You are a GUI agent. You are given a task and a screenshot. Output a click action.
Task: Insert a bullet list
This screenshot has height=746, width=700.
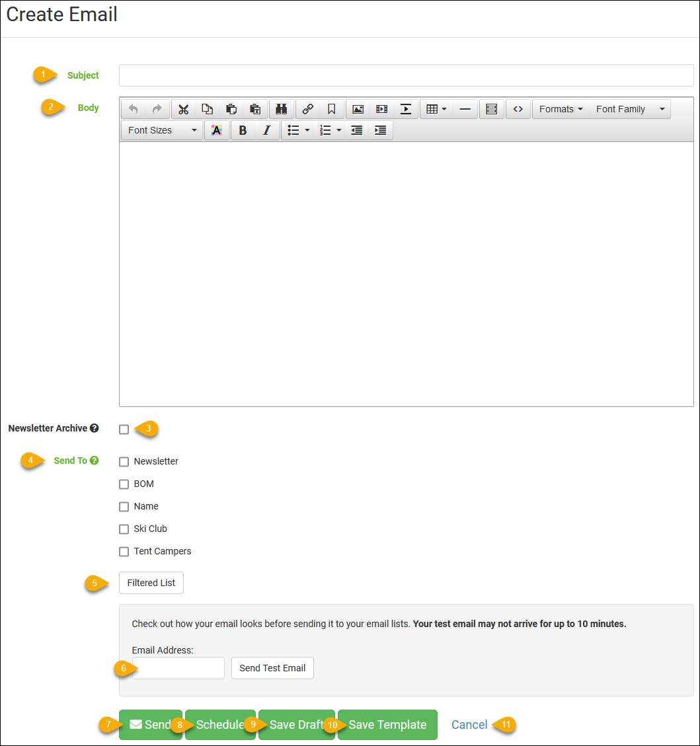coord(293,130)
